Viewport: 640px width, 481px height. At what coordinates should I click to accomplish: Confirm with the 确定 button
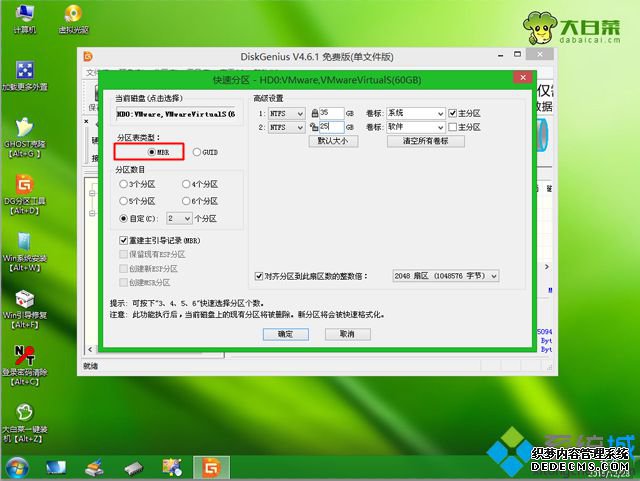[x=286, y=334]
